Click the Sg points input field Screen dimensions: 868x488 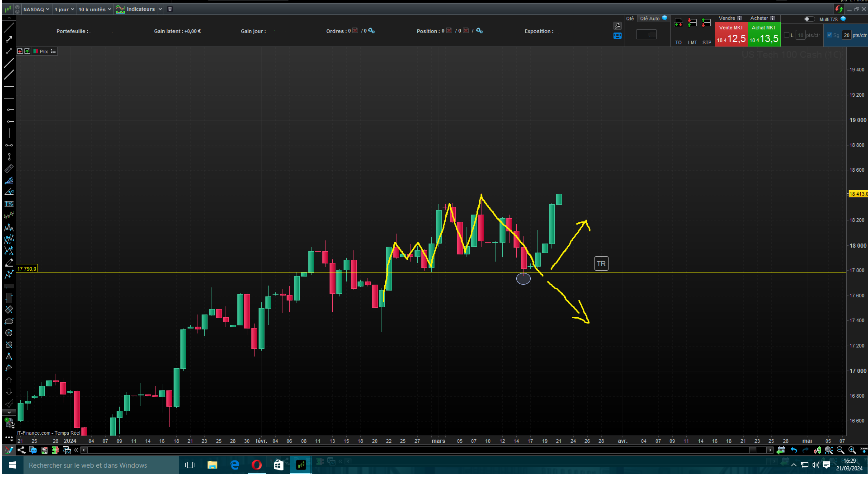(x=846, y=35)
